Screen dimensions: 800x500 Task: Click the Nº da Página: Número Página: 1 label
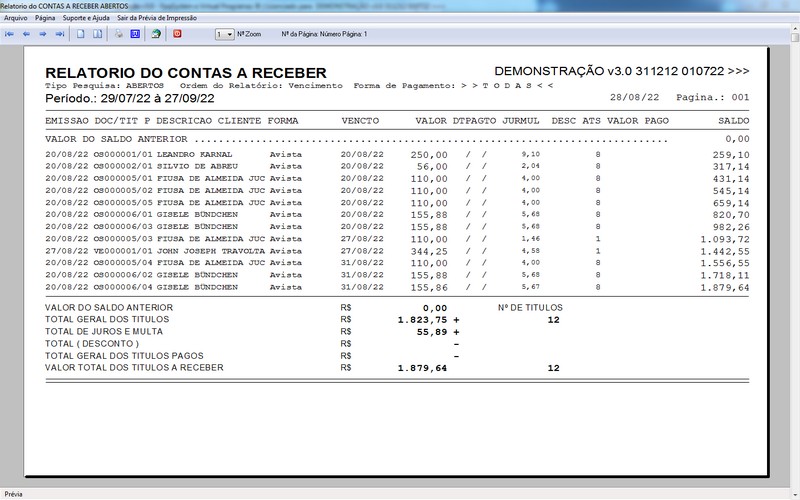point(324,34)
